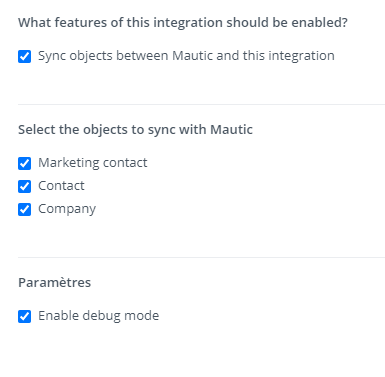Click the word Mautic in the objects heading
This screenshot has height=377, width=385.
coord(231,129)
